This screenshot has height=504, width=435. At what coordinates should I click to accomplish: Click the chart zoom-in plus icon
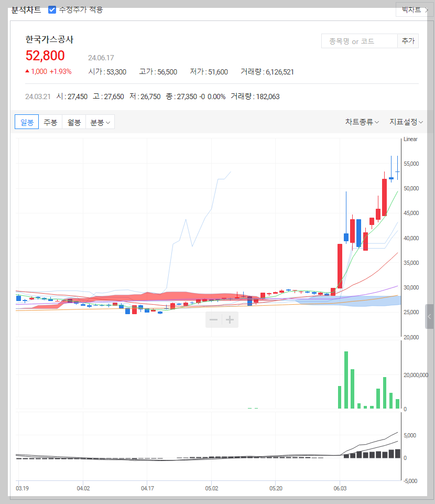pos(230,319)
